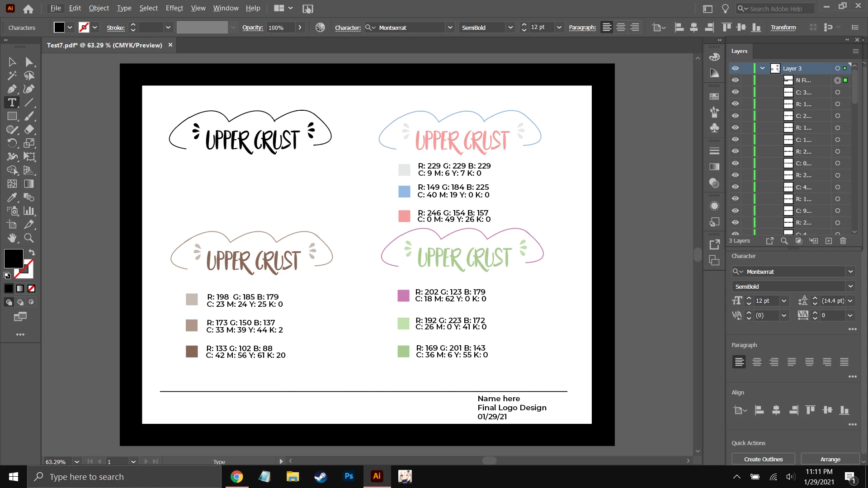
Task: Select the Eyedropper tool
Action: [x=12, y=197]
